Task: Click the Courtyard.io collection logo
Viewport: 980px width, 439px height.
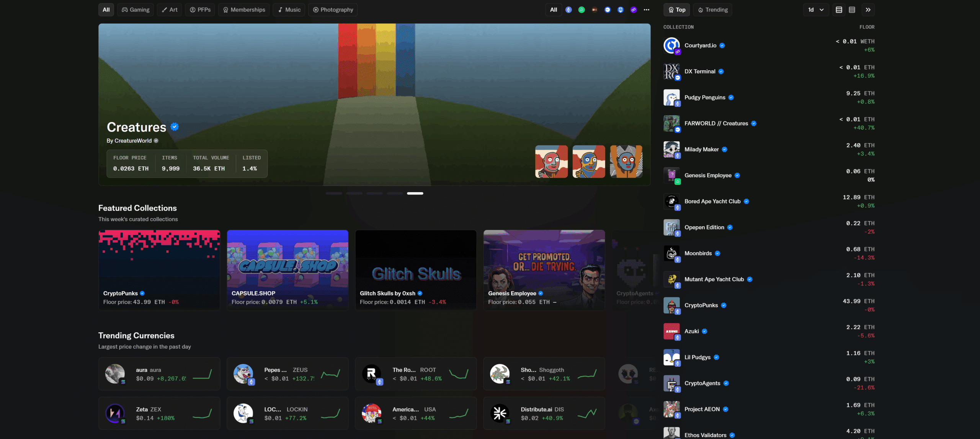Action: [671, 46]
